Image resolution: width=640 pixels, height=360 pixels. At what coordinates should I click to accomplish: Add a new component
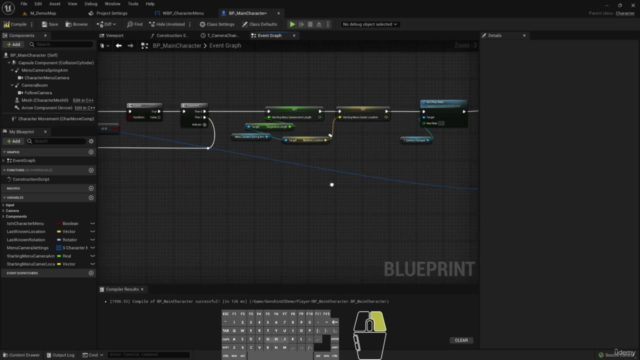click(13, 44)
